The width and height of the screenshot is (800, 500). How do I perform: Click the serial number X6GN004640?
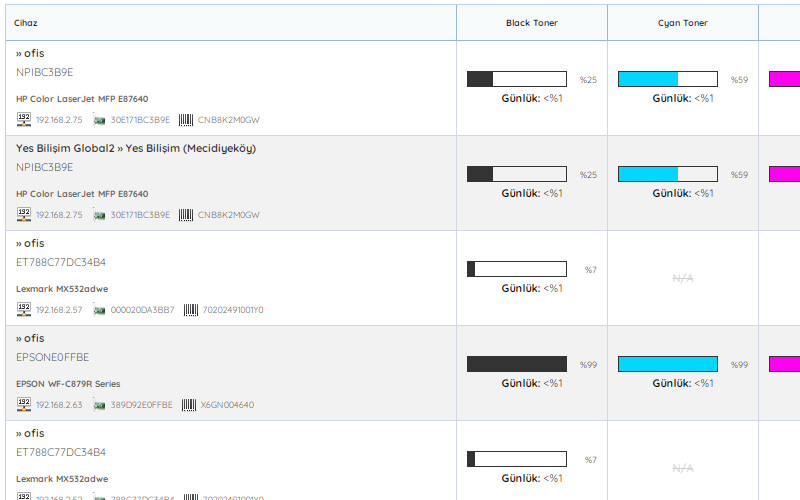[227, 405]
